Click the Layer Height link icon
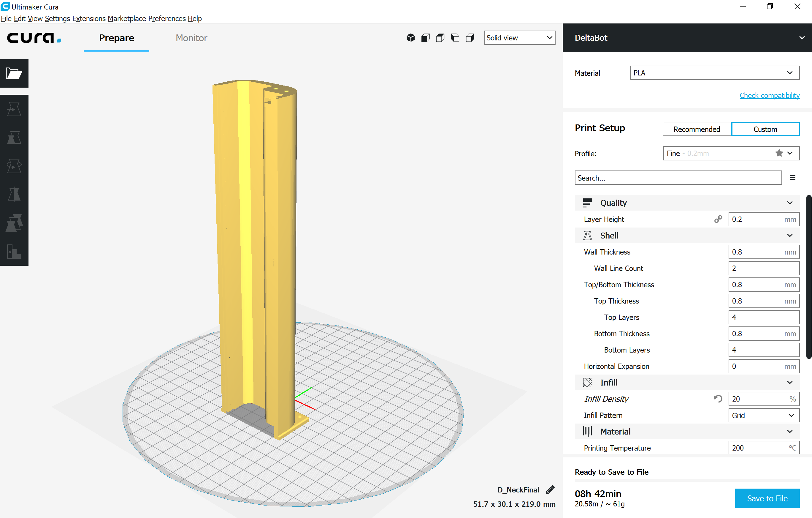This screenshot has width=812, height=518. (718, 219)
